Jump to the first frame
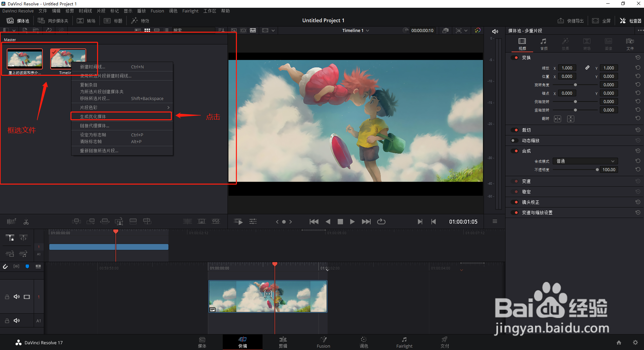The height and width of the screenshot is (350, 644). (314, 222)
